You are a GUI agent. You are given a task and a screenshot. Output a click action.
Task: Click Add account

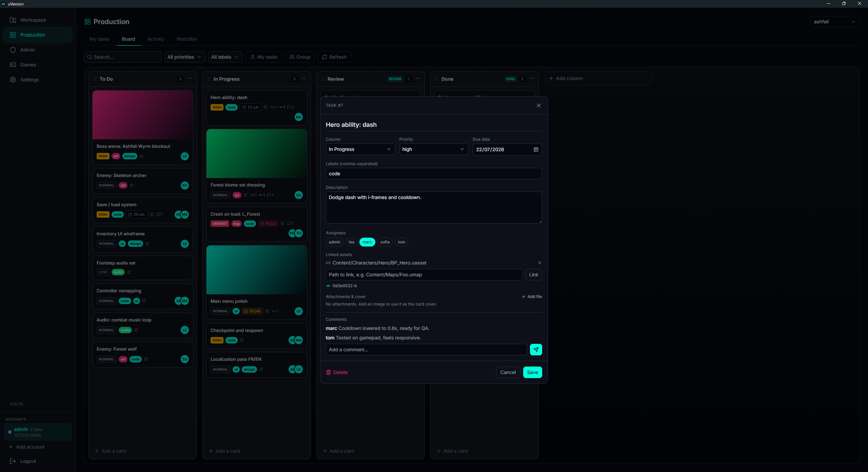click(x=27, y=447)
